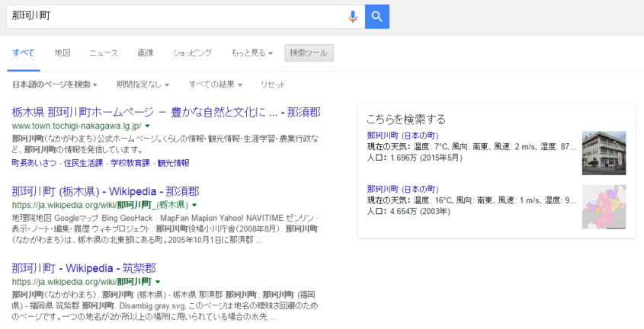Viewport: 644px width, 329px height.
Task: Open 那珂川町 (栃木県) - Wikipedia result
Action: tap(105, 191)
